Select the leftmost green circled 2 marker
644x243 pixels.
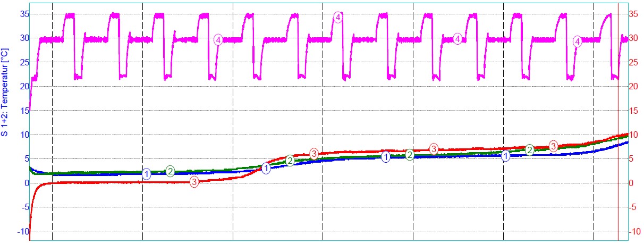click(x=170, y=171)
